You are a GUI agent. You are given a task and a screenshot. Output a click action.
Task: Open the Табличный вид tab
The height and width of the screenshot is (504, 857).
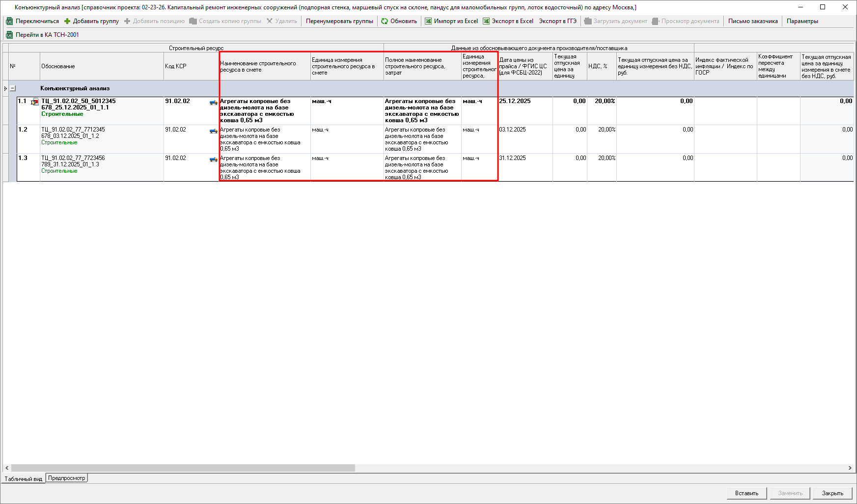coord(23,478)
